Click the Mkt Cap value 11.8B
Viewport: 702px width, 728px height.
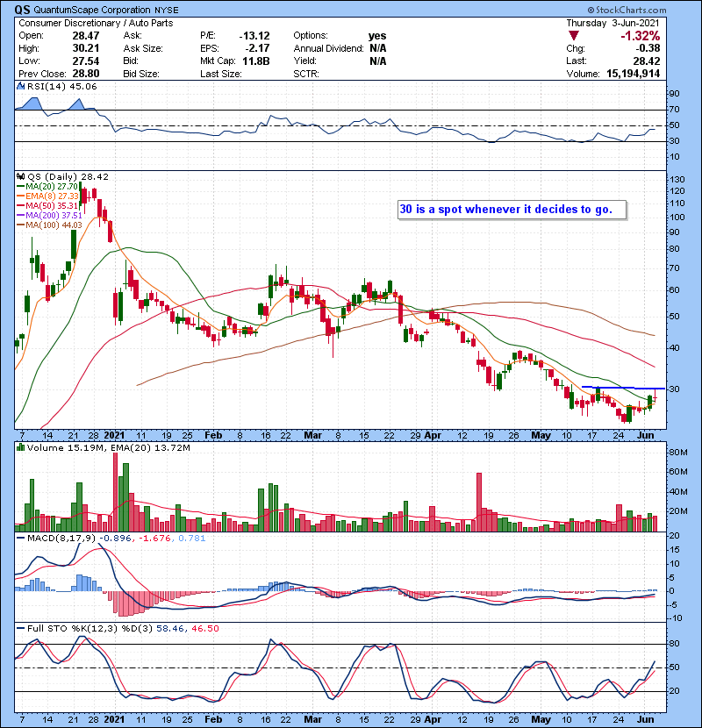coord(256,61)
